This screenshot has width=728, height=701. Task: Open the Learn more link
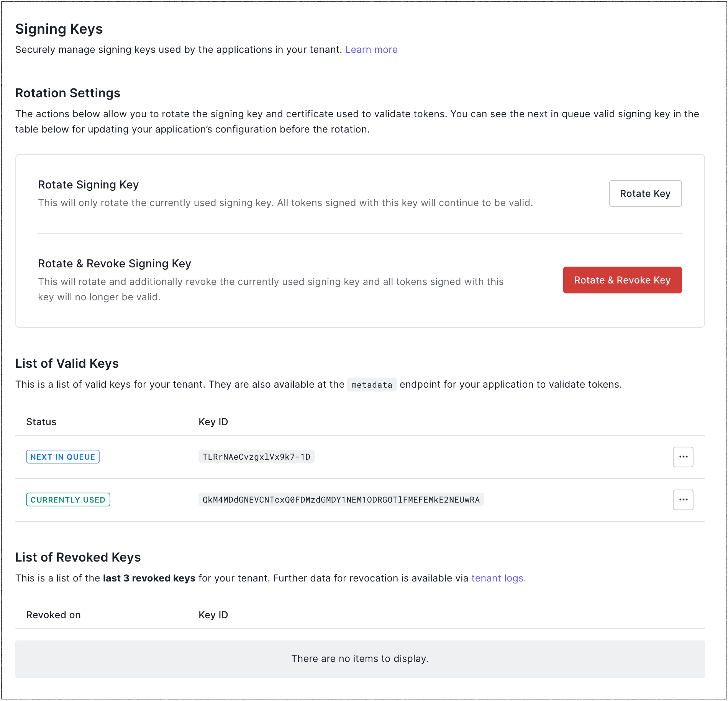[x=371, y=49]
